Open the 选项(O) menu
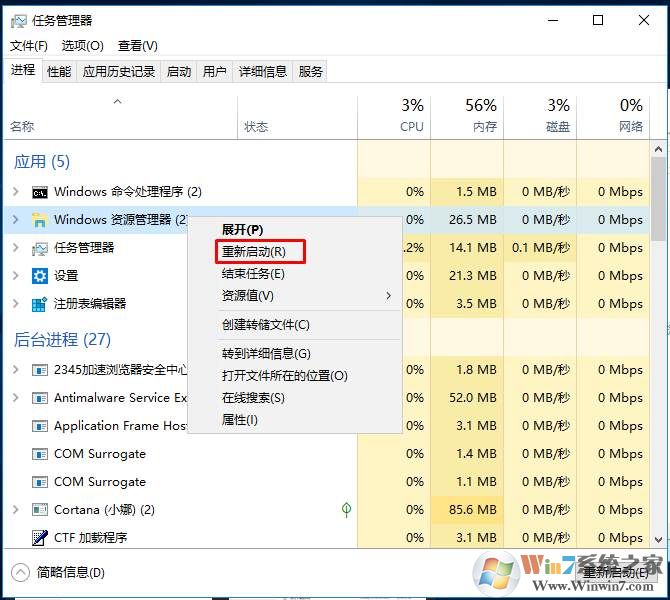Image resolution: width=670 pixels, height=600 pixels. click(82, 46)
